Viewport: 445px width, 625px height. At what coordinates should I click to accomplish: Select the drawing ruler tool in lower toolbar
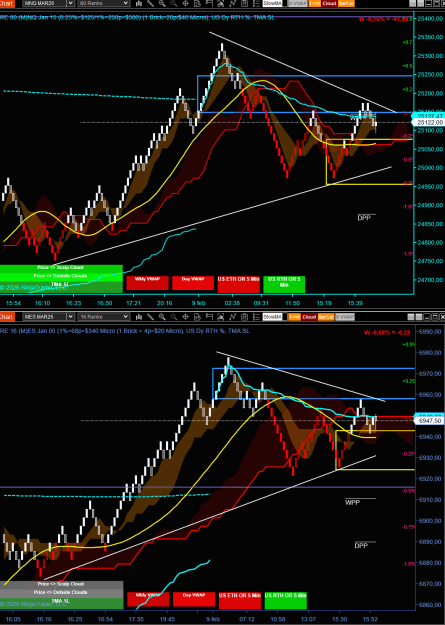pyautogui.click(x=150, y=317)
